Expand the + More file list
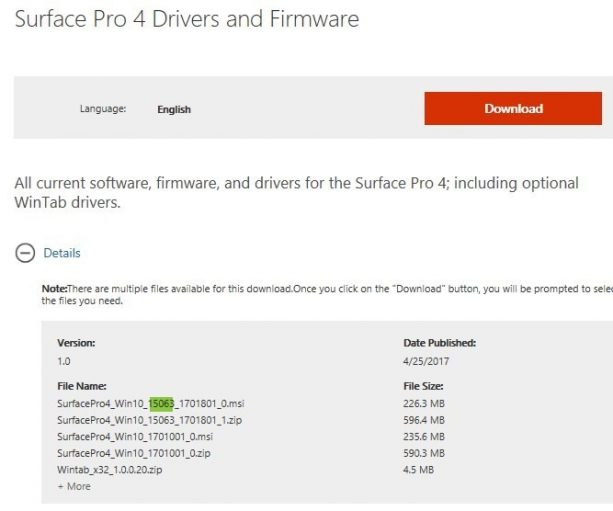This screenshot has width=613, height=511. coord(73,486)
